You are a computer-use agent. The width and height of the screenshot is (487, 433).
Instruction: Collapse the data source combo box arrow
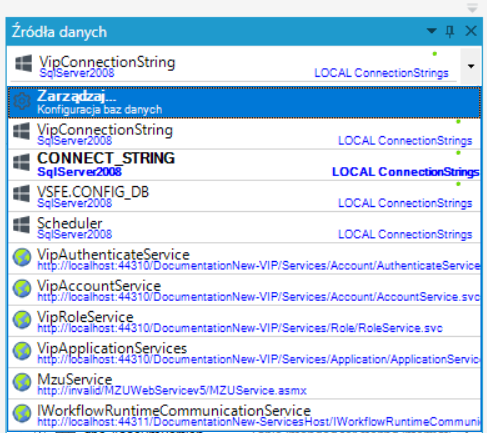click(471, 66)
